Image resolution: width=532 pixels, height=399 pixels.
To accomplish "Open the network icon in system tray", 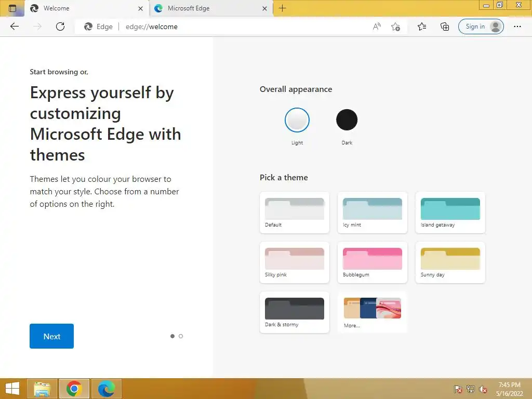I will tap(471, 389).
